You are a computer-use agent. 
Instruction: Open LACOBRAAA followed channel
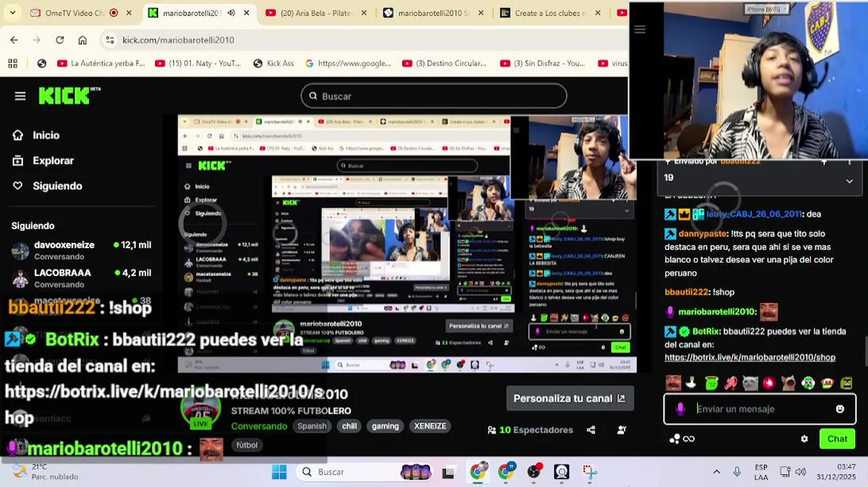click(x=81, y=277)
